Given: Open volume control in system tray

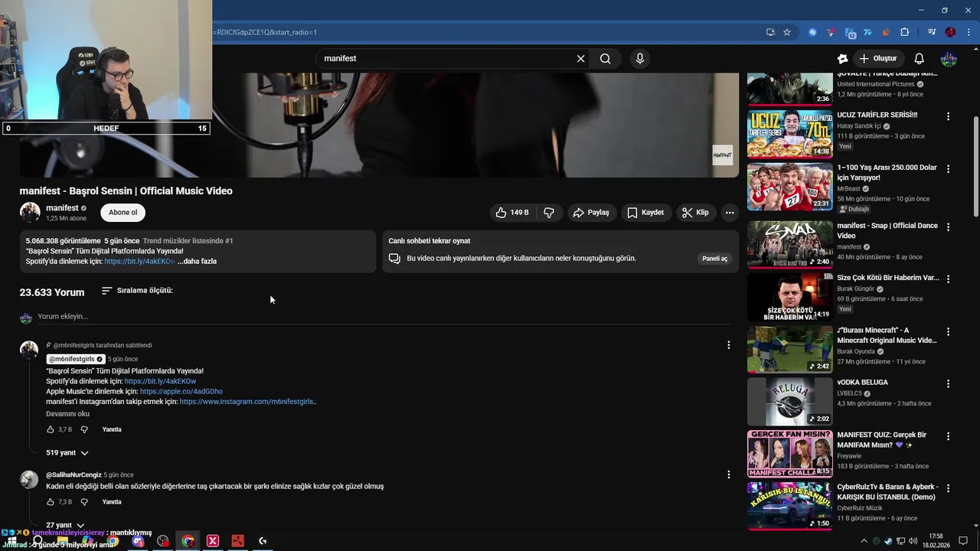Looking at the screenshot, I should click(x=913, y=541).
